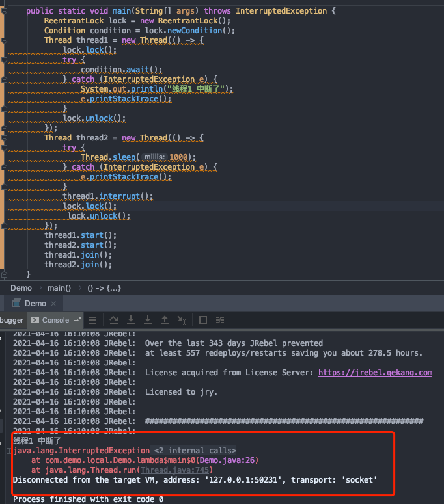This screenshot has height=504, width=444.
Task: Click Process finished with exit code 0
Action: tap(88, 499)
